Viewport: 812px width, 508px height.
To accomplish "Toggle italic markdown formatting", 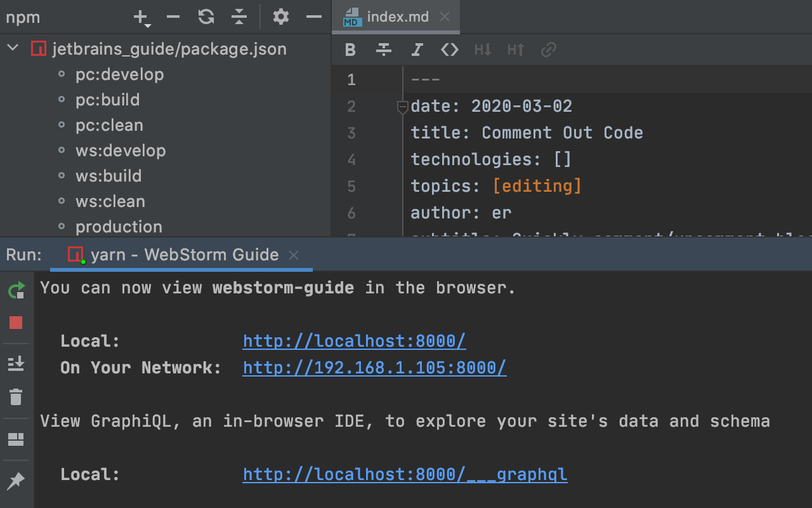I will pos(417,50).
